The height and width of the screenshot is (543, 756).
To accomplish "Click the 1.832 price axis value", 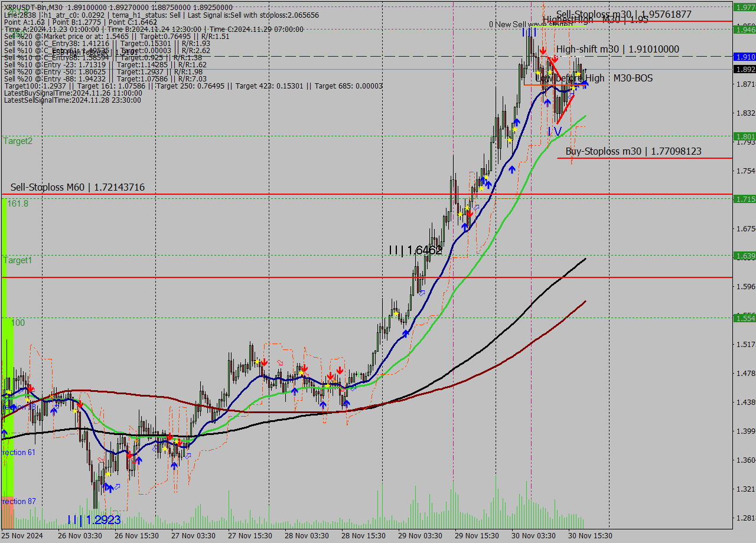I will point(745,113).
